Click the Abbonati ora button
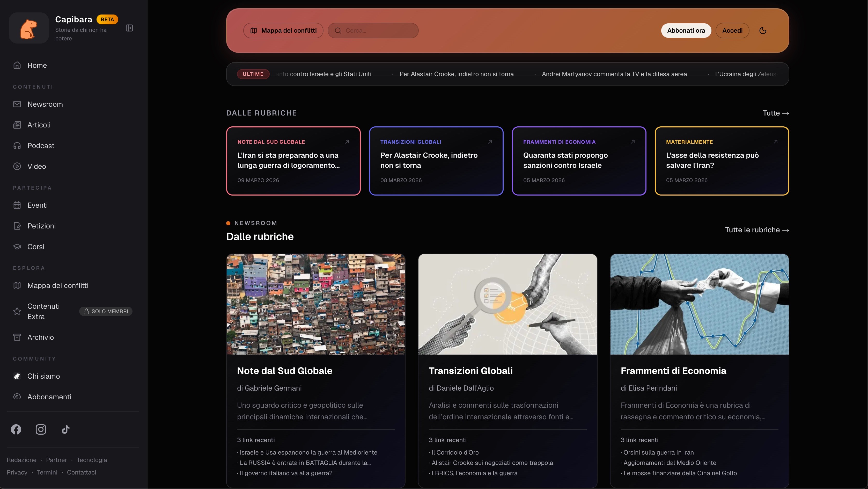The width and height of the screenshot is (868, 489). pyautogui.click(x=686, y=31)
